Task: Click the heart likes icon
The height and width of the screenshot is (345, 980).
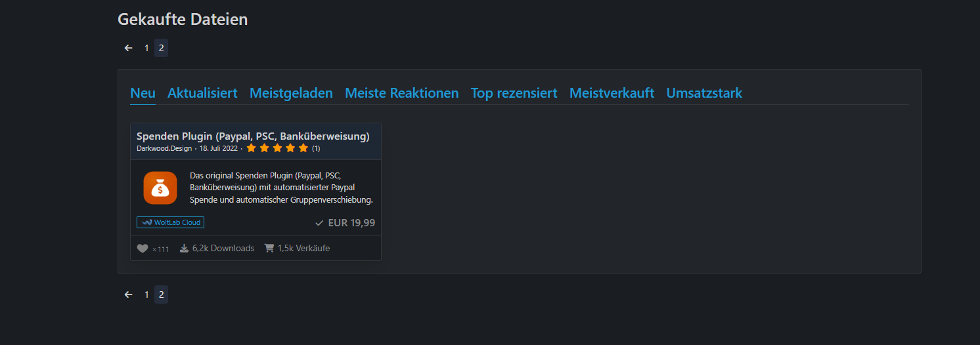Action: (143, 249)
